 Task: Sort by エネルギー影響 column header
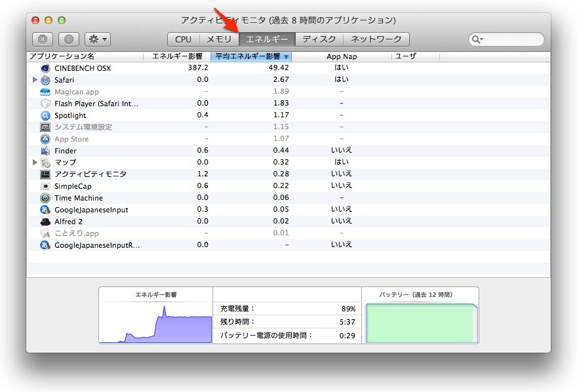click(x=177, y=56)
